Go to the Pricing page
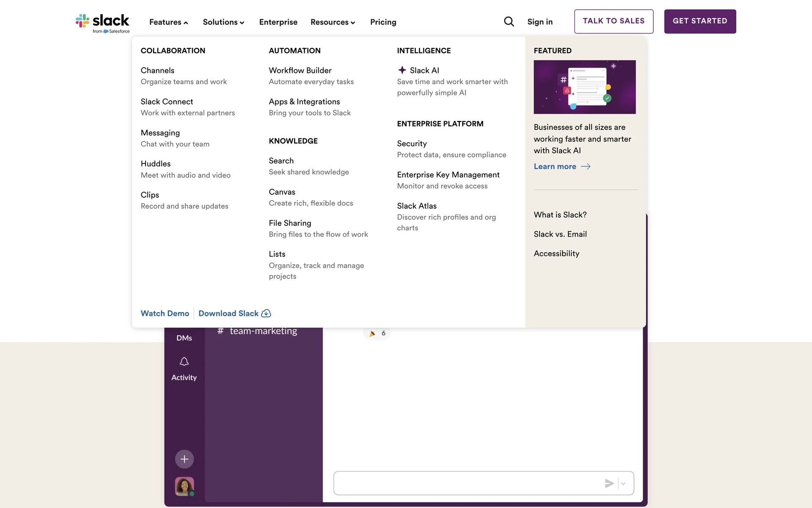812x508 pixels. (x=383, y=22)
